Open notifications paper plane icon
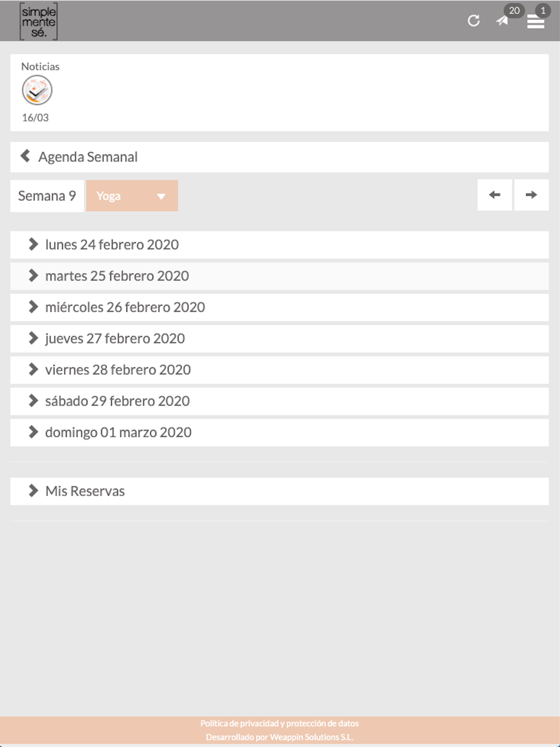This screenshot has width=560, height=747. [502, 21]
